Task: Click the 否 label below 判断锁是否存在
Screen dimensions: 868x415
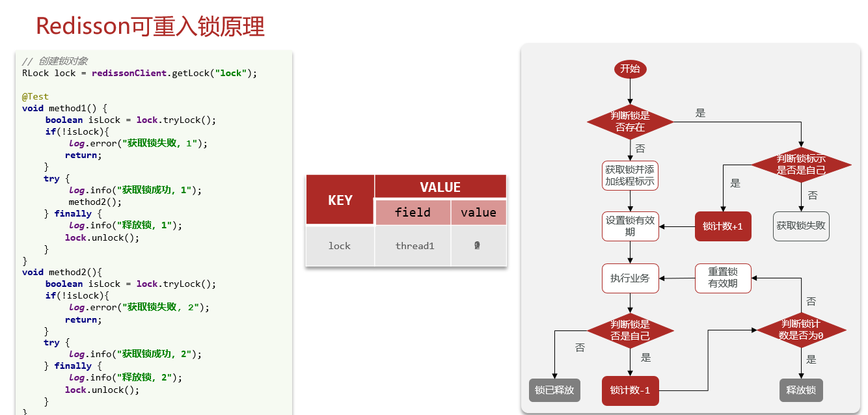Action: pos(640,148)
